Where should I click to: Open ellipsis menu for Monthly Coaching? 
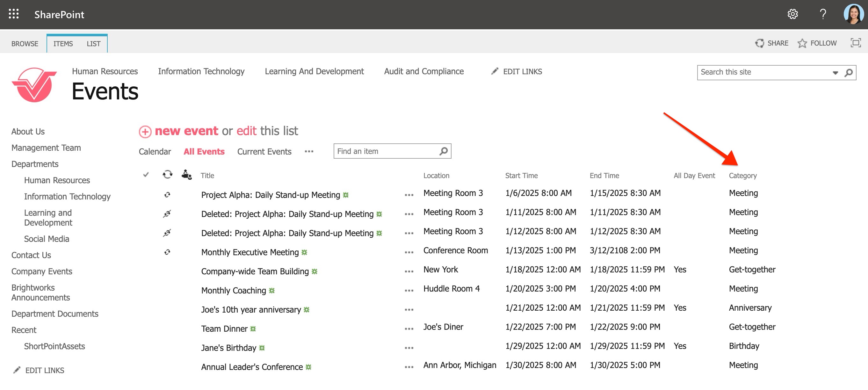coord(409,291)
